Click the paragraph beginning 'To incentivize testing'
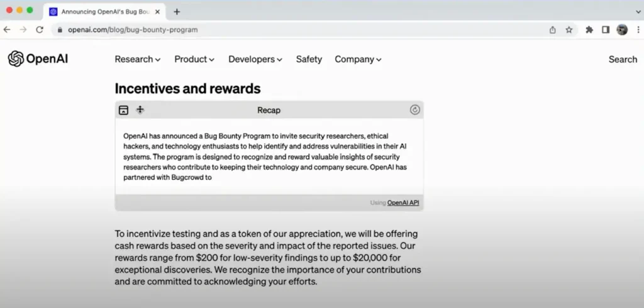Image resolution: width=644 pixels, height=308 pixels. point(268,258)
